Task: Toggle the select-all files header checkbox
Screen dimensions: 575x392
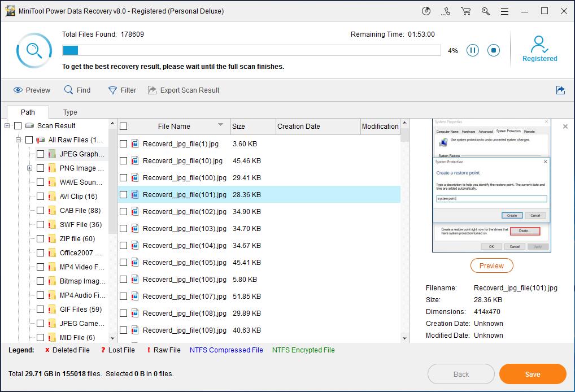Action: 124,126
